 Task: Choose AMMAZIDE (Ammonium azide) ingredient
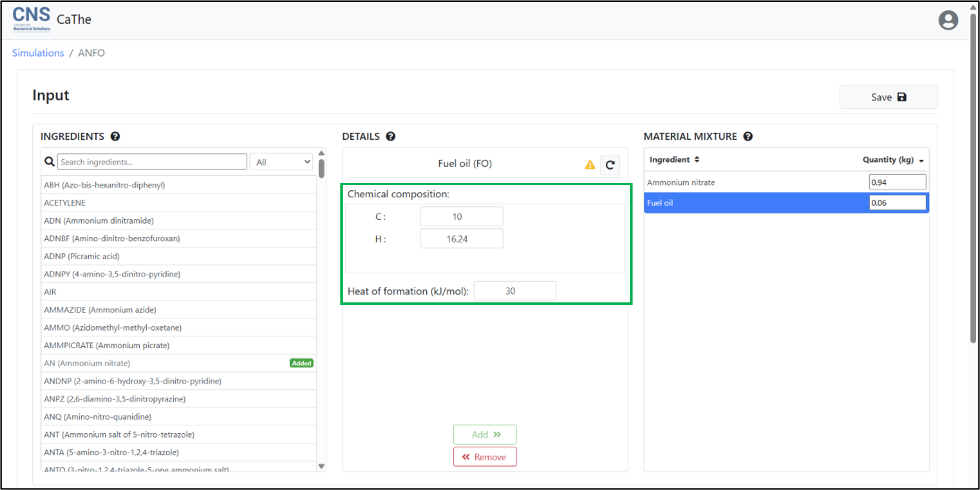pos(100,310)
